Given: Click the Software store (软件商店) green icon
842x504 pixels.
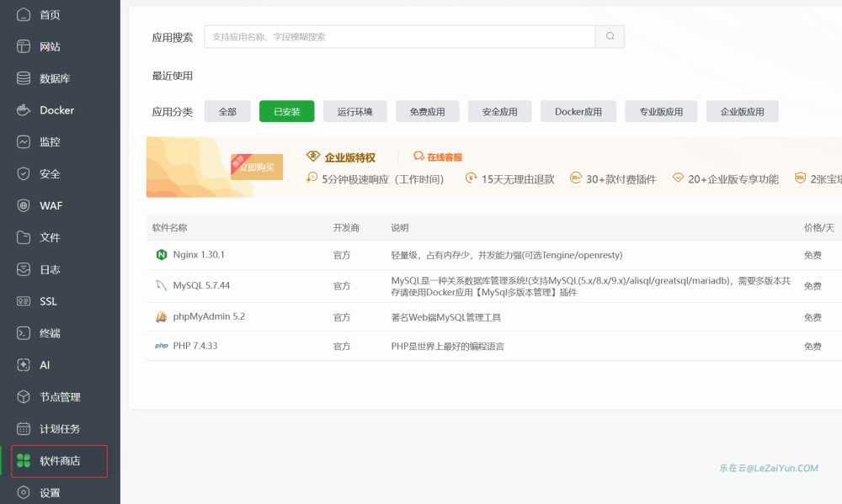Looking at the screenshot, I should point(23,460).
